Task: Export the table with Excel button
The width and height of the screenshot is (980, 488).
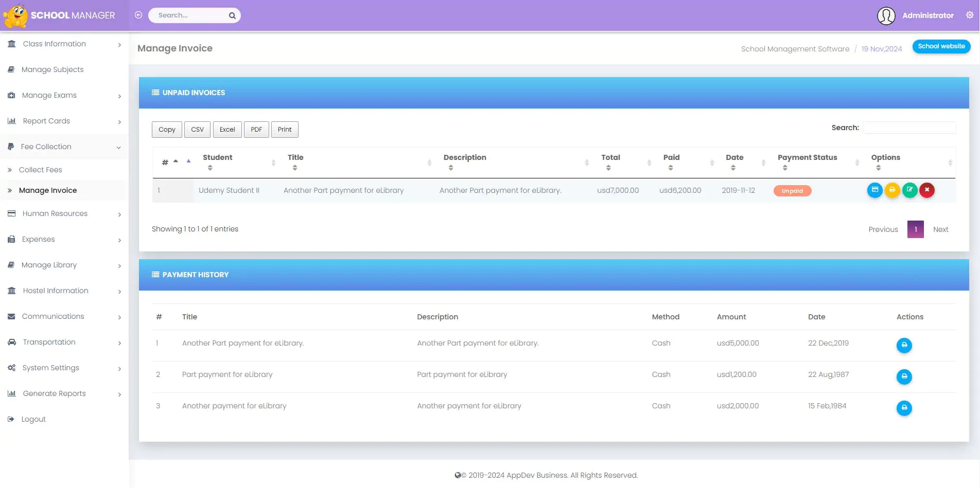Action: pyautogui.click(x=227, y=130)
